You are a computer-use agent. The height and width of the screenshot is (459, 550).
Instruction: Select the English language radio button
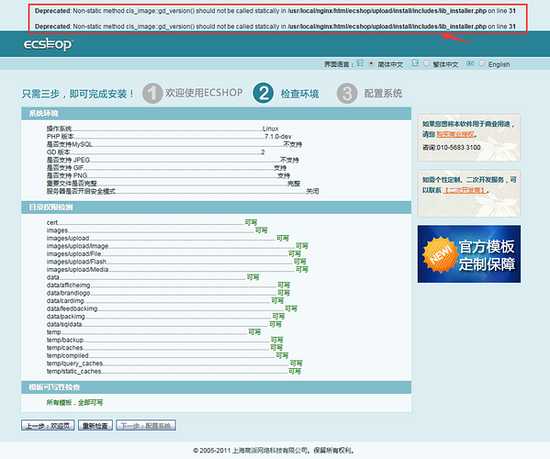[482, 64]
